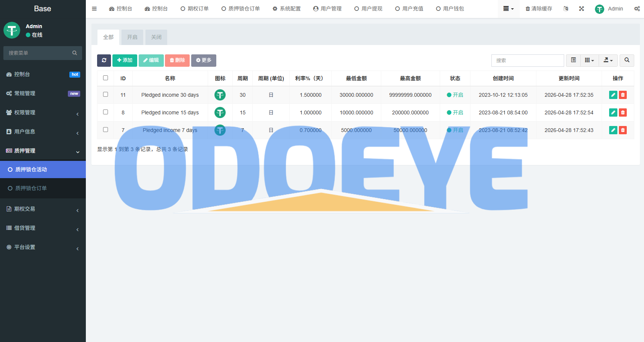Screen dimensions: 644x342
Task: Open 常规管理 in the sidebar
Action: 43,93
